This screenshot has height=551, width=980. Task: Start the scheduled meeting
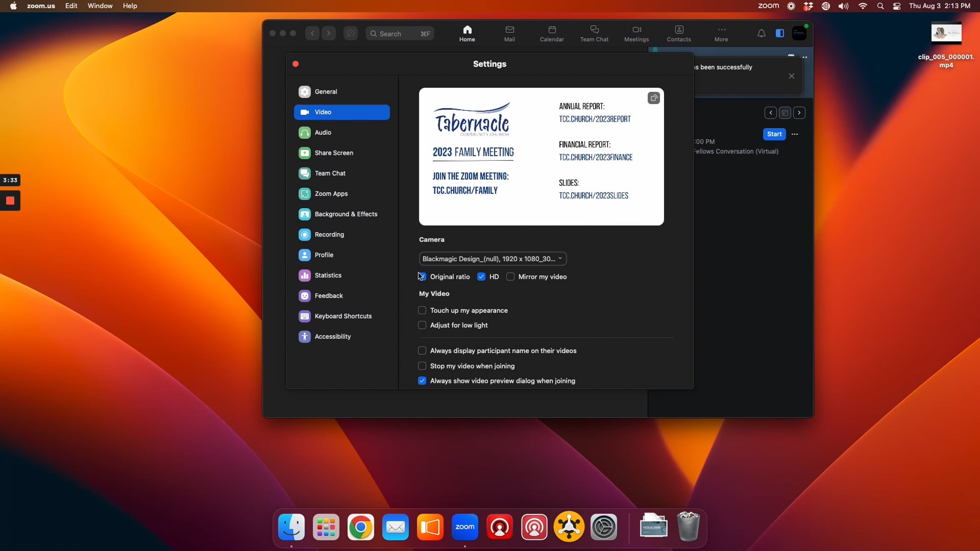tap(774, 134)
